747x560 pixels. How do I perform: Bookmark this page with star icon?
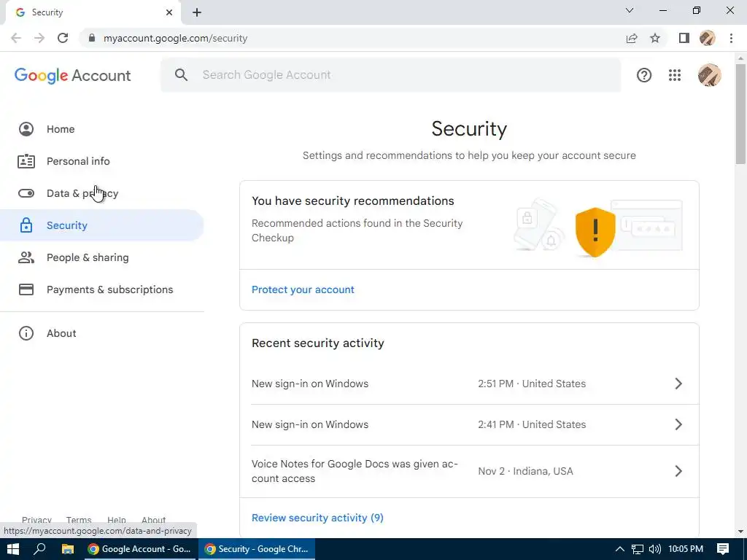[655, 38]
